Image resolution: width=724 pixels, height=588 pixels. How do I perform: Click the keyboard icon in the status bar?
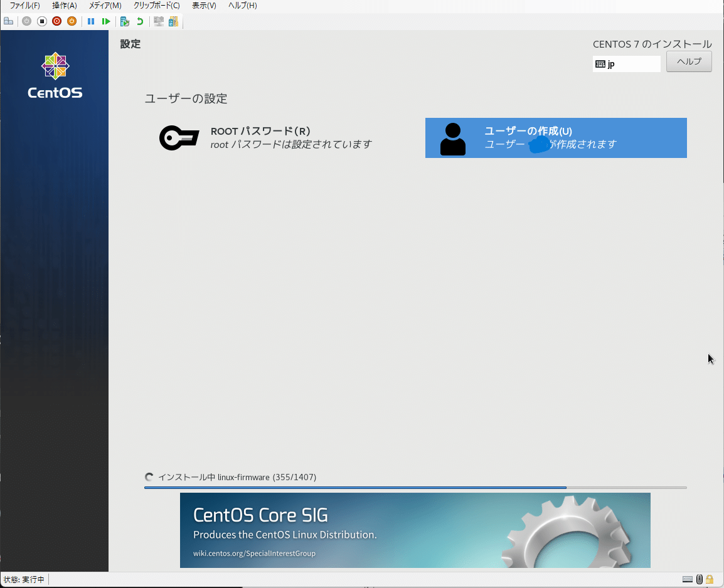click(x=686, y=579)
